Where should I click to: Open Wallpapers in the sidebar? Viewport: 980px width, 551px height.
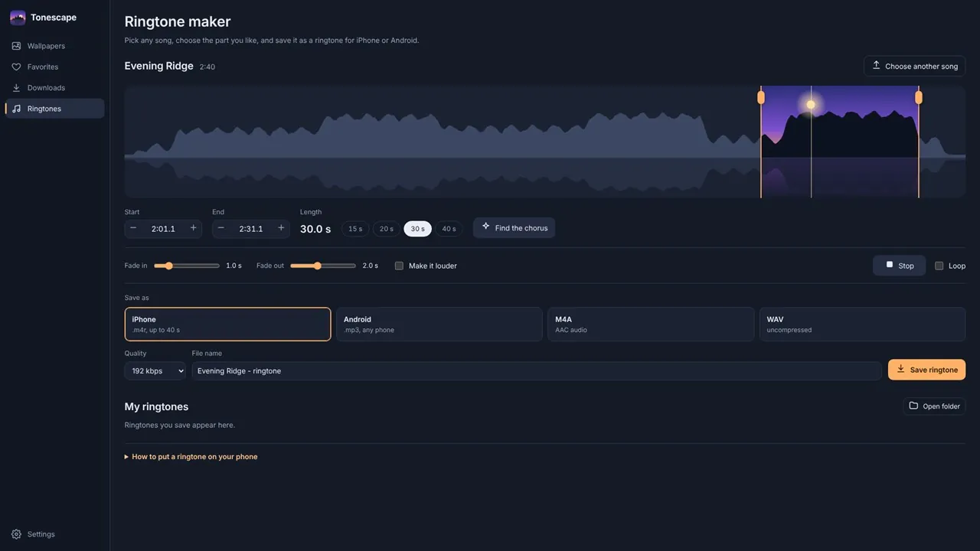(x=55, y=46)
